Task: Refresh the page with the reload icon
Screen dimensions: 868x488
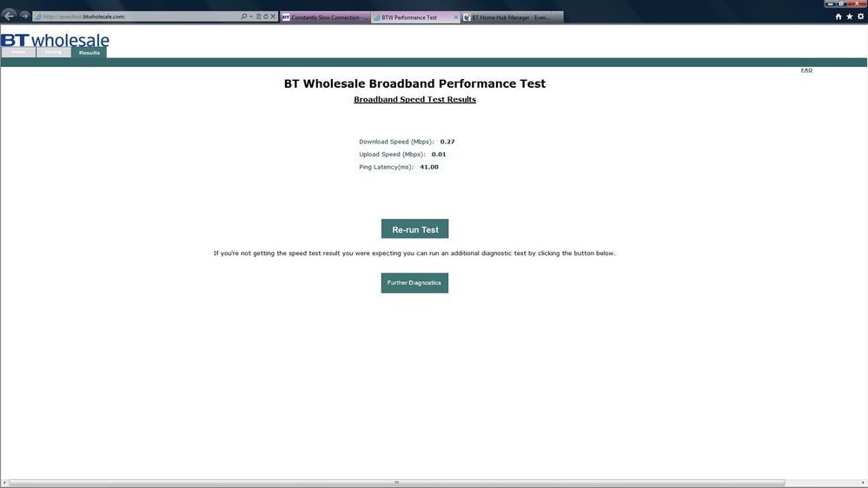Action: pos(266,16)
